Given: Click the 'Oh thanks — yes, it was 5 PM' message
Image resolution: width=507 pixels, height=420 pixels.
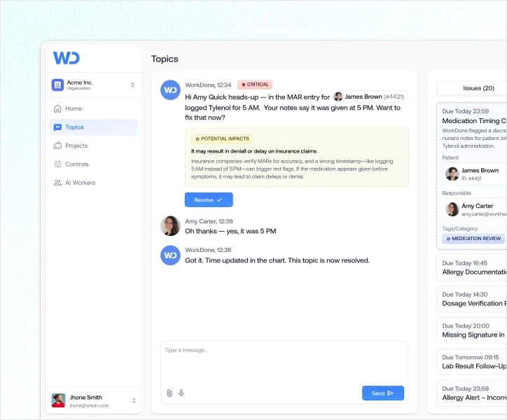Looking at the screenshot, I should 230,231.
